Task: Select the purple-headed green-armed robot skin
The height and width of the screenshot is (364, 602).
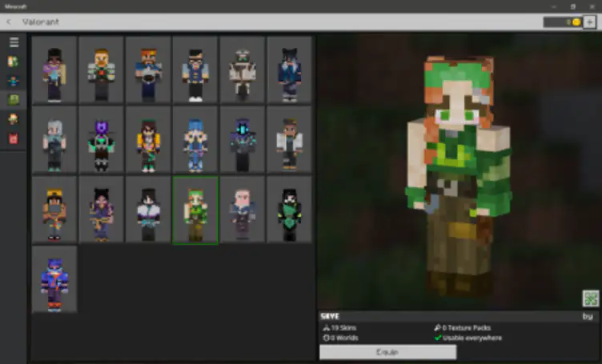Action: tap(102, 140)
